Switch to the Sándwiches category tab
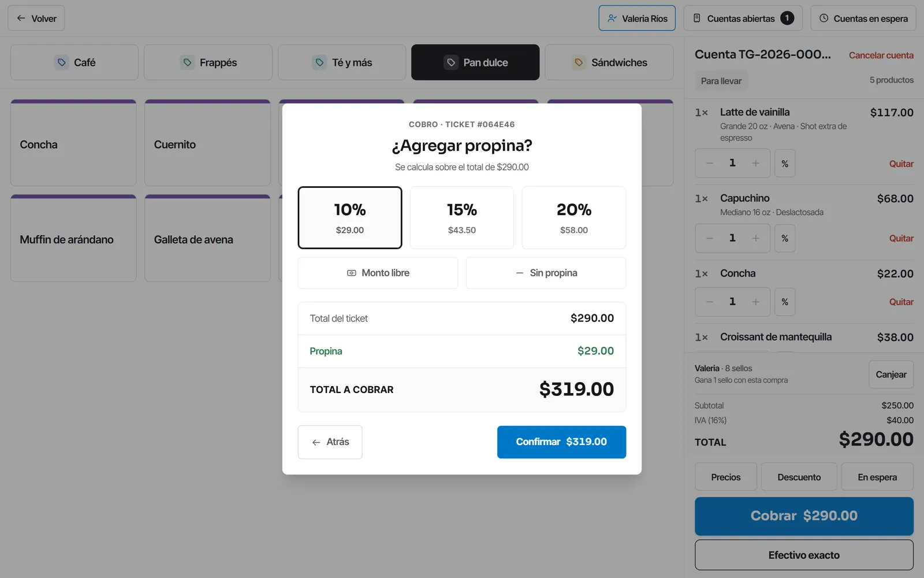Image resolution: width=924 pixels, height=578 pixels. pyautogui.click(x=609, y=62)
